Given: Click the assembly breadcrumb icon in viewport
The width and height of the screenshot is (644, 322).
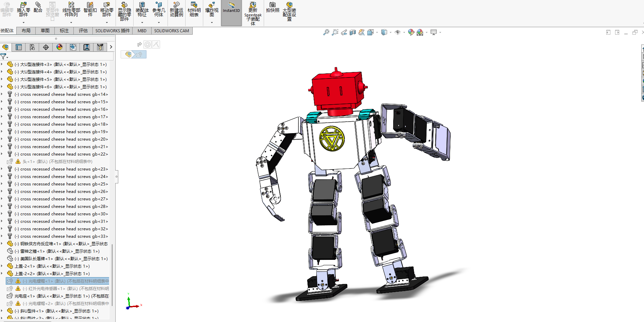Looking at the screenshot, I should pyautogui.click(x=128, y=54).
